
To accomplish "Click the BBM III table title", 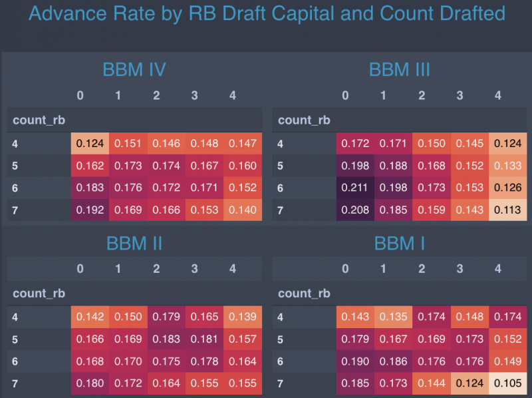I will [x=399, y=70].
